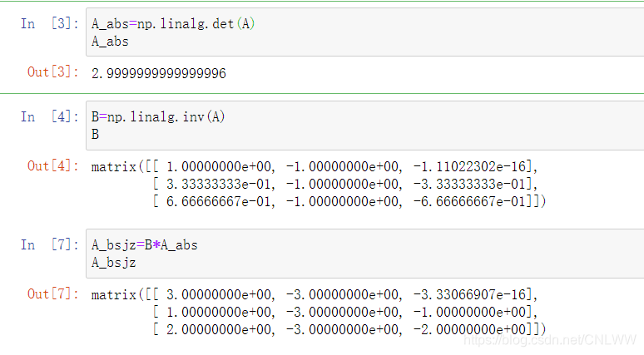Click the value 2.00000000e+00 in Out[7]
Image resolution: width=644 pixels, height=355 pixels.
coord(219,329)
